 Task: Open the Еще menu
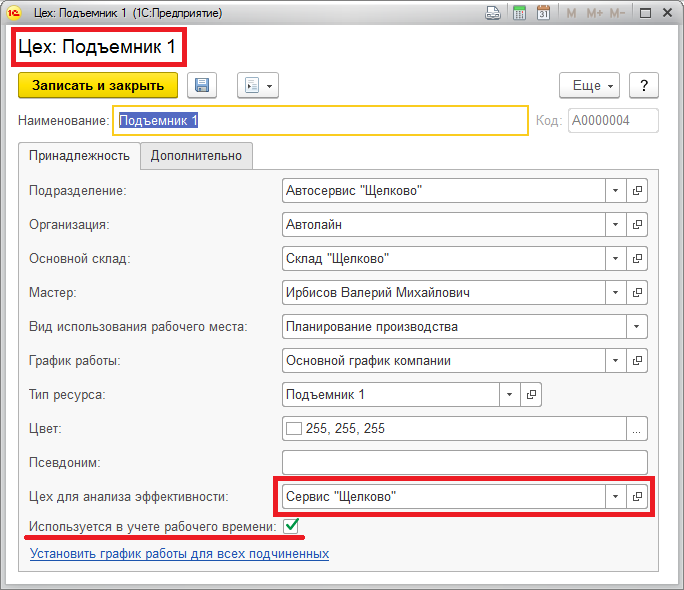point(589,85)
